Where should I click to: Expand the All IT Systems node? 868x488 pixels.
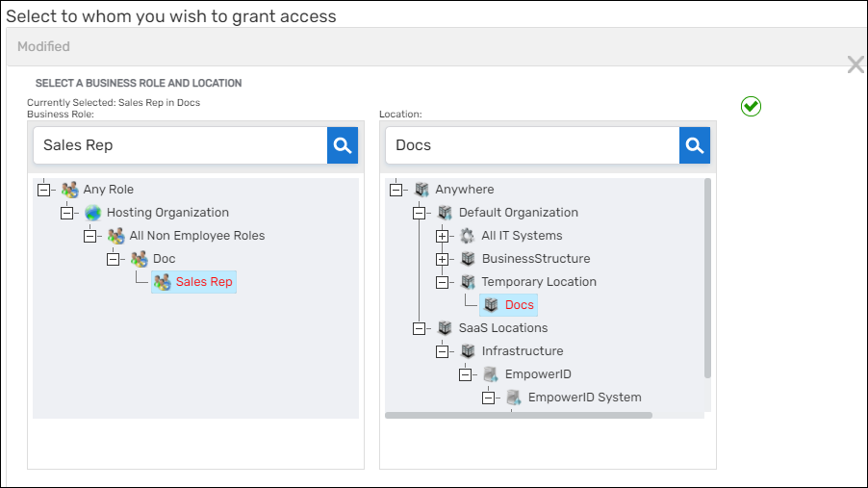tap(442, 236)
